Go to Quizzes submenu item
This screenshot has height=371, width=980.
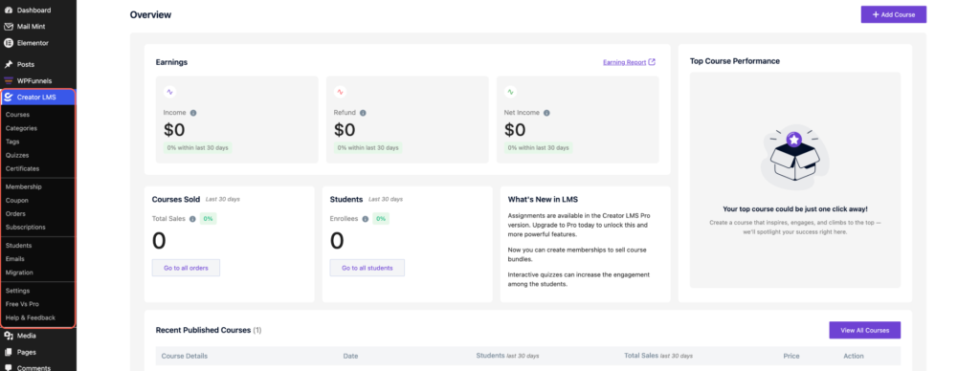pos(17,155)
